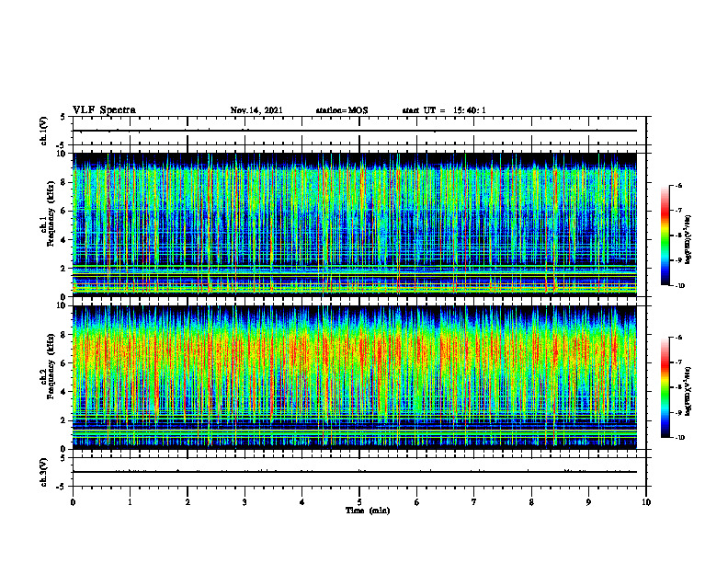Screen dimensions: 728x563
Task: Click the ch.2 spectrogram color scale bar
Action: point(665,387)
